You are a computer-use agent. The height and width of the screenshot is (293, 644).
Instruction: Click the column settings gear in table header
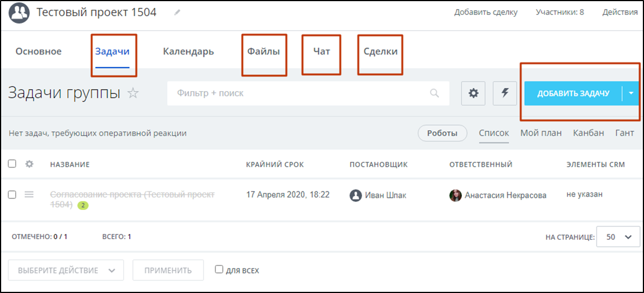tap(29, 165)
